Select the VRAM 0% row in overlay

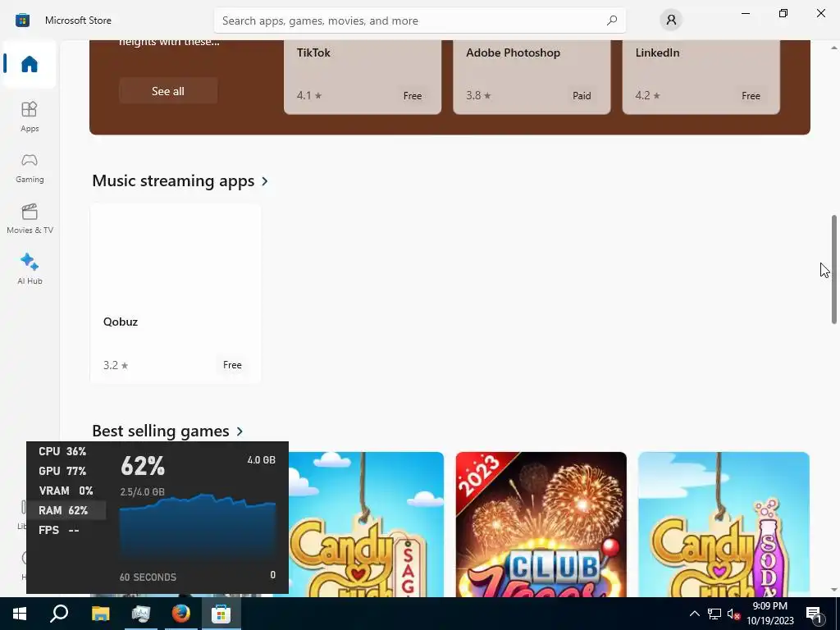[x=66, y=491]
